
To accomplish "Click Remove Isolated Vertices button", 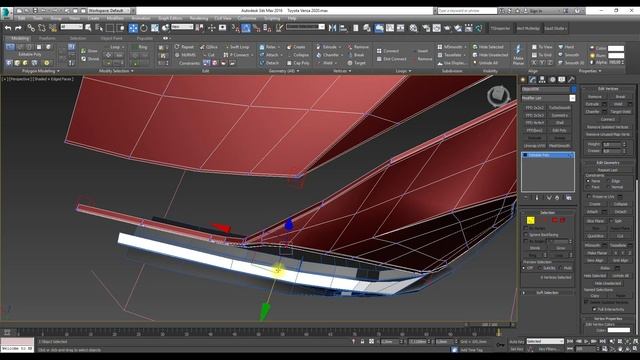I will click(608, 127).
